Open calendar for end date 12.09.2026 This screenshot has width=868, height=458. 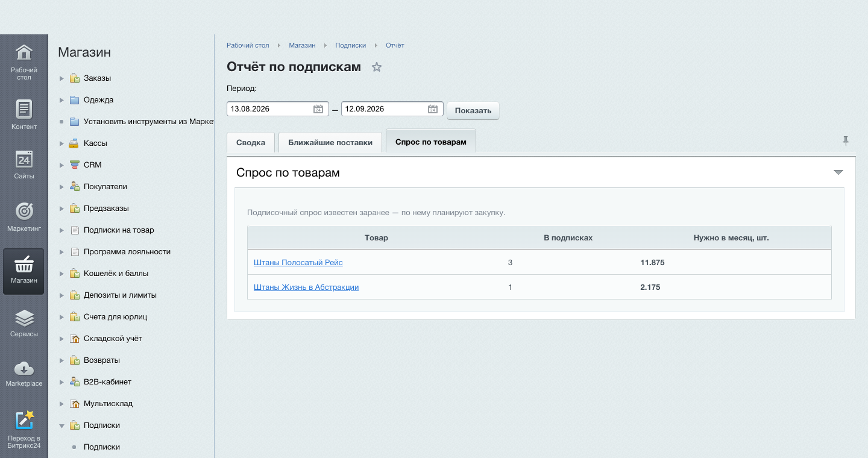tap(433, 109)
